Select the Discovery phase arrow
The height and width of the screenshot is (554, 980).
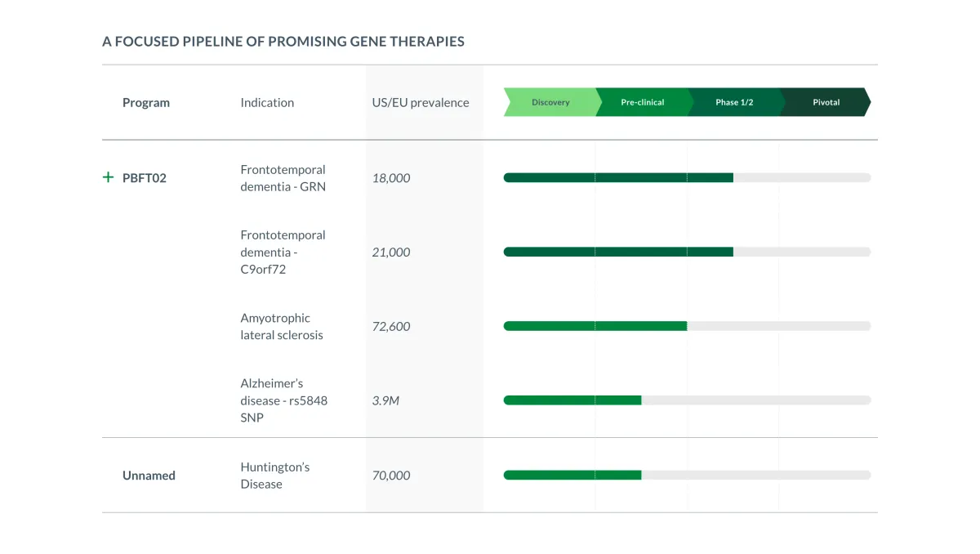click(x=551, y=102)
